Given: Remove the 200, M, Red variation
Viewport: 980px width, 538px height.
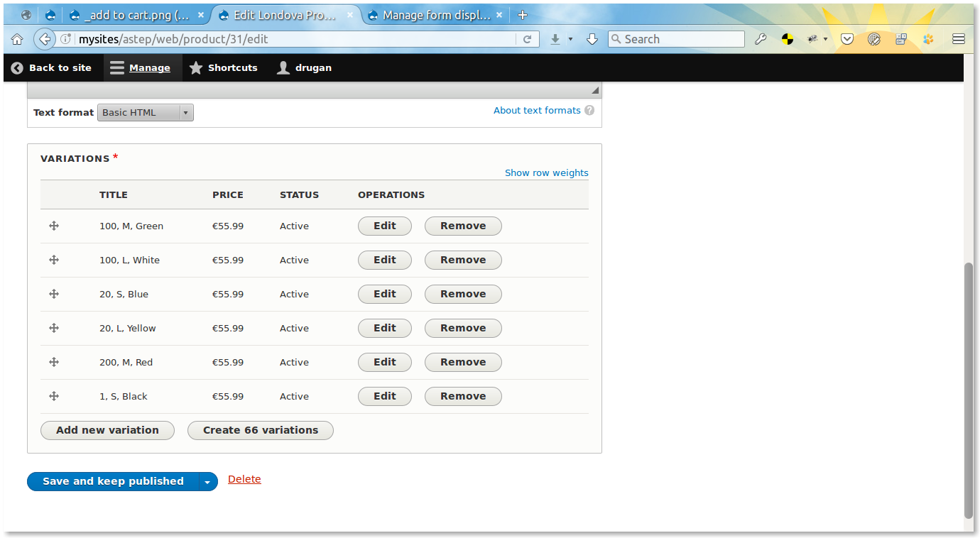Looking at the screenshot, I should (x=463, y=362).
